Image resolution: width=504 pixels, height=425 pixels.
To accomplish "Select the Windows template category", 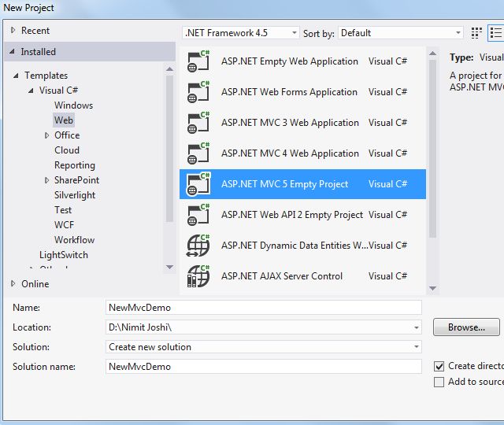I will (x=73, y=105).
